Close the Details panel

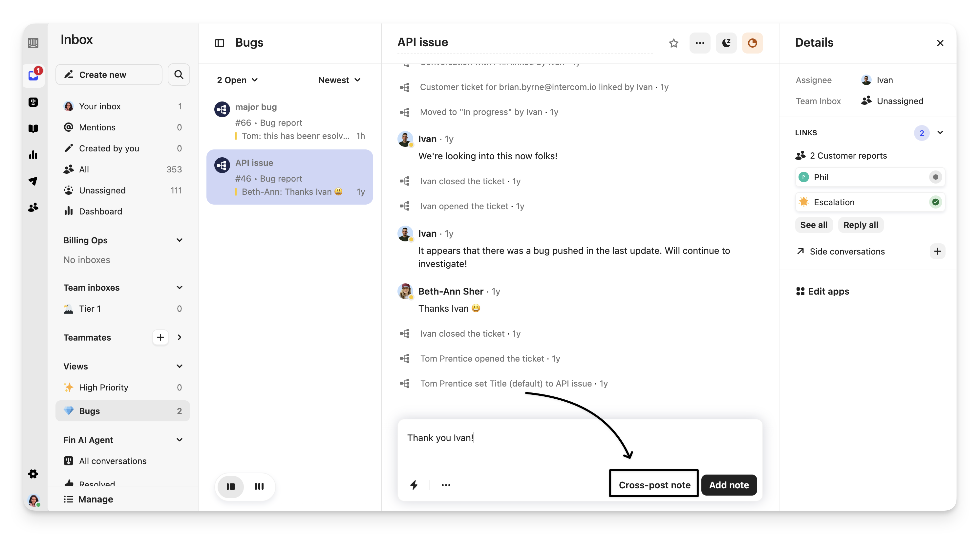[940, 43]
